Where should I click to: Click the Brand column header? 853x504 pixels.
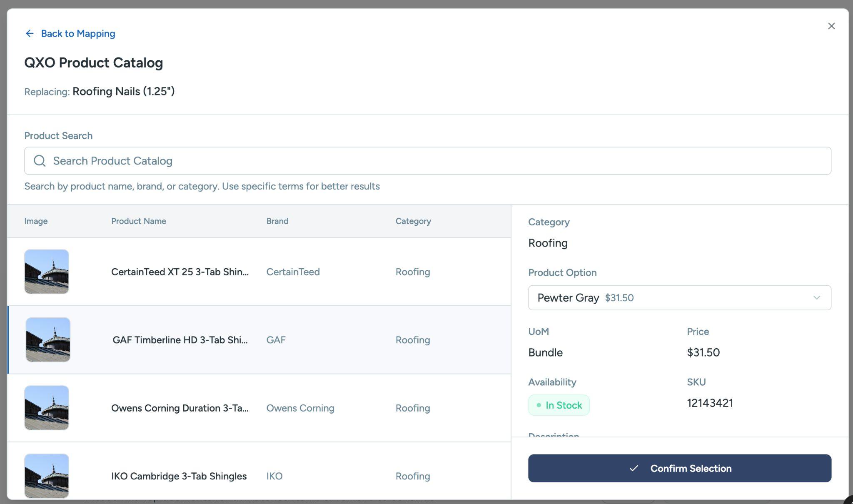click(277, 221)
